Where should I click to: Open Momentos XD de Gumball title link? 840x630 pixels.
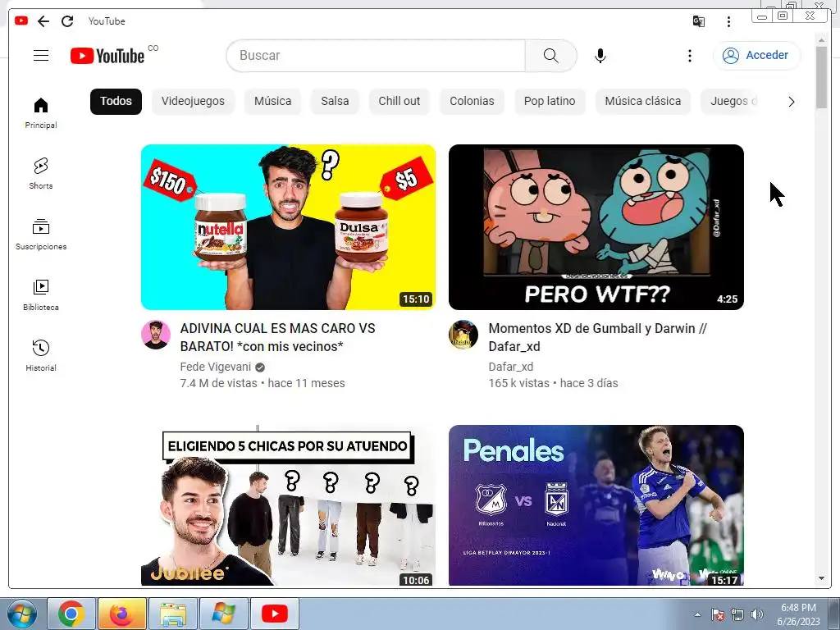597,337
